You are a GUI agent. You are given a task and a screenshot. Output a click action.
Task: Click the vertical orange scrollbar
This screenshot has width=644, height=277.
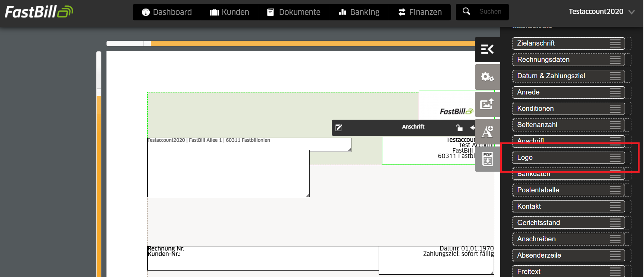[x=99, y=186]
